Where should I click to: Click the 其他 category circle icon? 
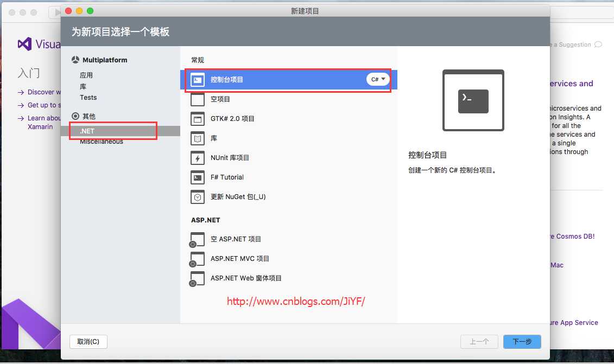[75, 116]
